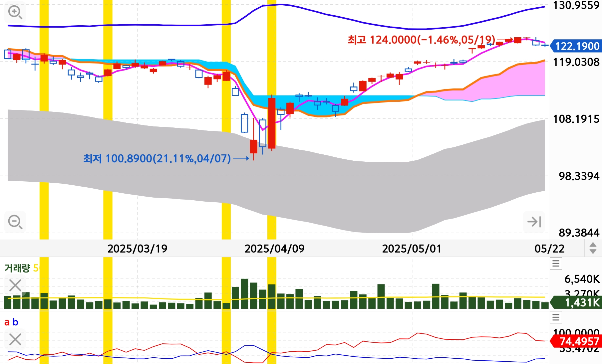Click the 89.3844 price axis label
603x364 pixels.
(x=579, y=233)
